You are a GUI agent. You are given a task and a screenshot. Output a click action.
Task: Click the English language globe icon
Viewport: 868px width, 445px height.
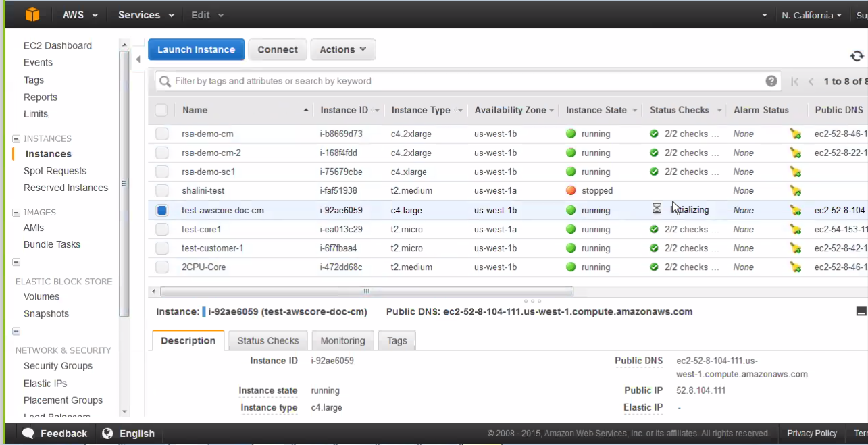click(x=107, y=434)
